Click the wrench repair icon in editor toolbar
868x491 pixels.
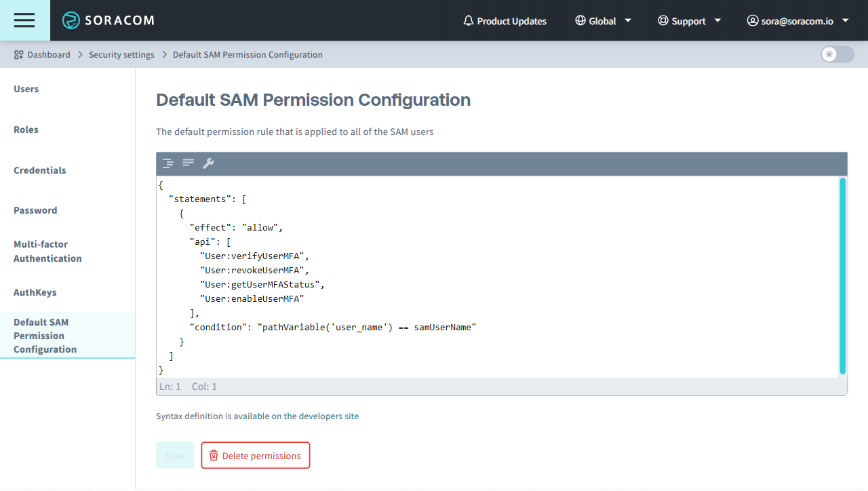tap(208, 163)
